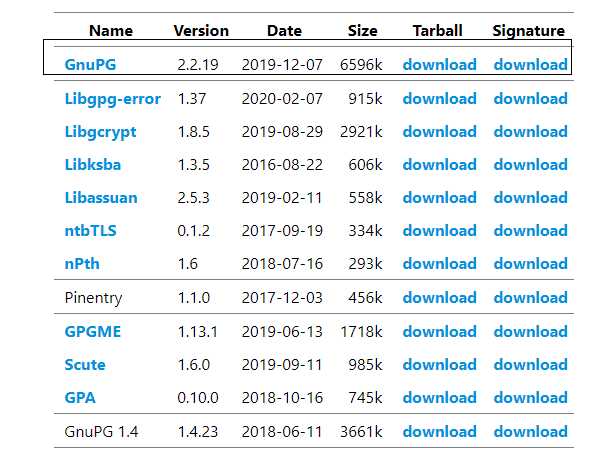Download the ntbTLS tarball

[x=439, y=231]
